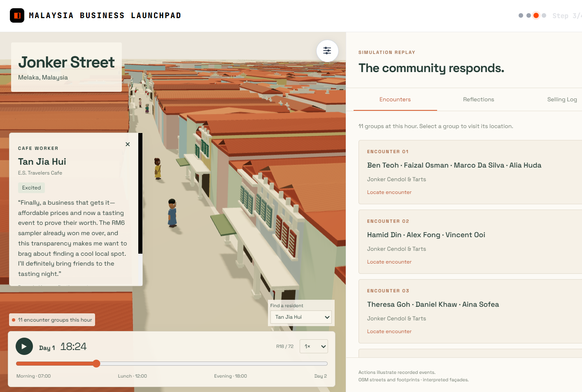The height and width of the screenshot is (392, 582).
Task: Click the timeline slider handle
Action: pos(96,363)
